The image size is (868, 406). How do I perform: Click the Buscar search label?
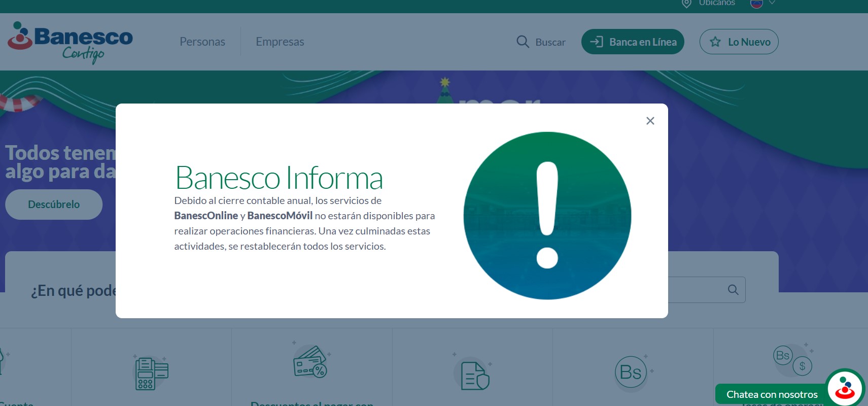pyautogui.click(x=550, y=42)
